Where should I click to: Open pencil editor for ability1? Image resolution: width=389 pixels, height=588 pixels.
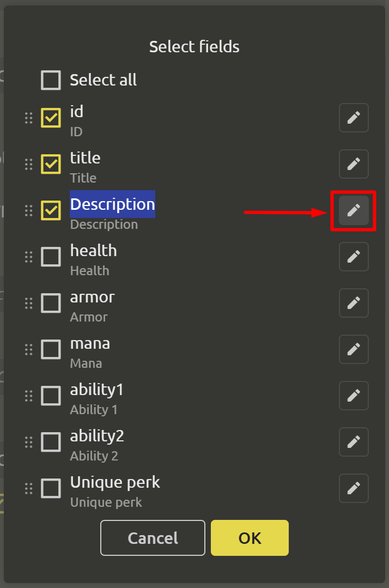coord(354,396)
